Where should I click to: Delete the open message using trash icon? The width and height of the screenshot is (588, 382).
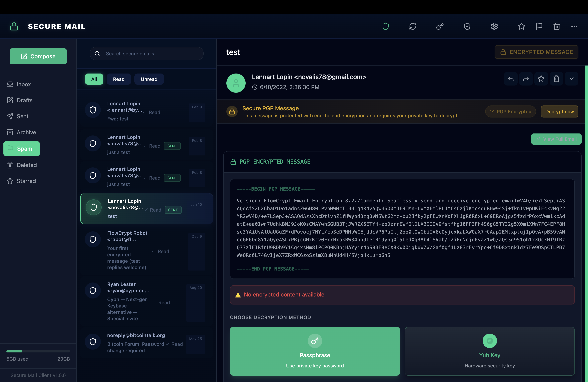(556, 79)
